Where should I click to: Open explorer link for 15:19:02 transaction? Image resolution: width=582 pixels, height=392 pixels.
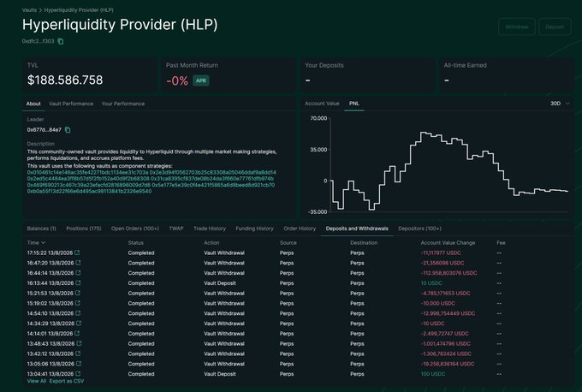(x=78, y=303)
